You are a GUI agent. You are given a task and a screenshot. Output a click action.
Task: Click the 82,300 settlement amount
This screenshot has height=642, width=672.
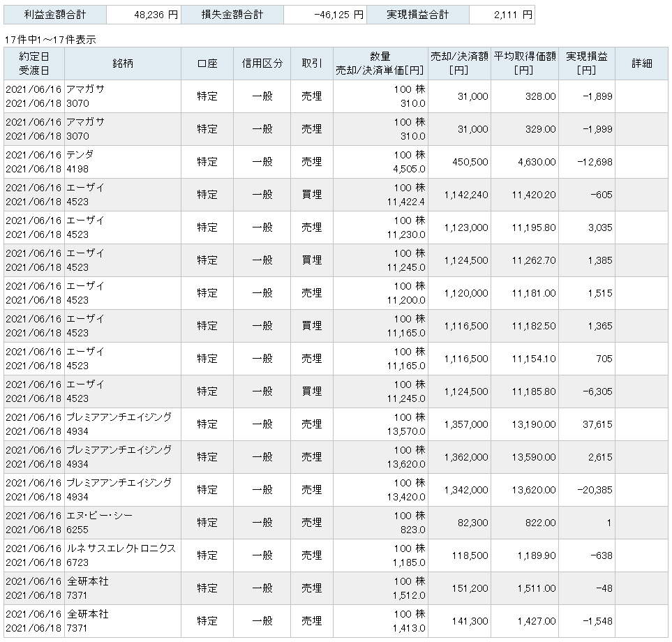(472, 523)
